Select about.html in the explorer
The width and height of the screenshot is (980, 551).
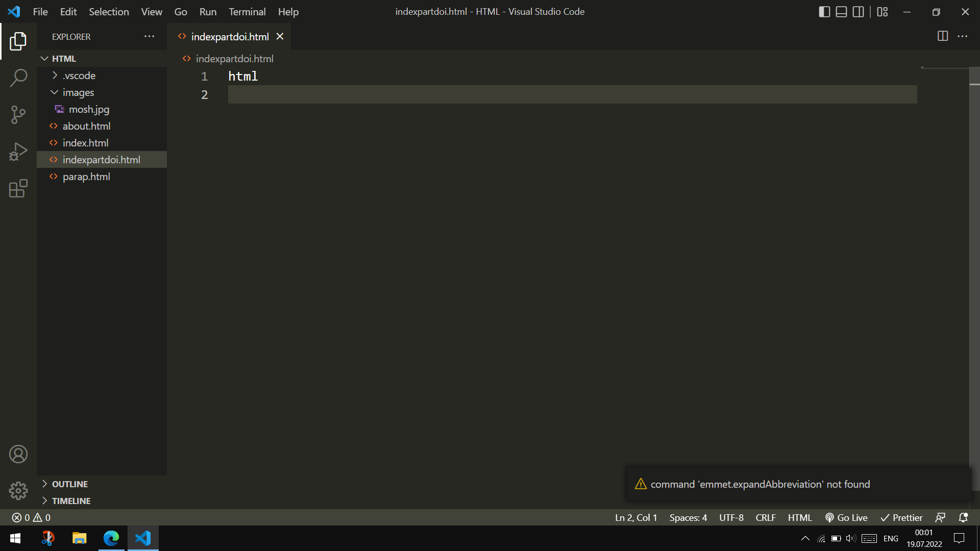point(86,126)
